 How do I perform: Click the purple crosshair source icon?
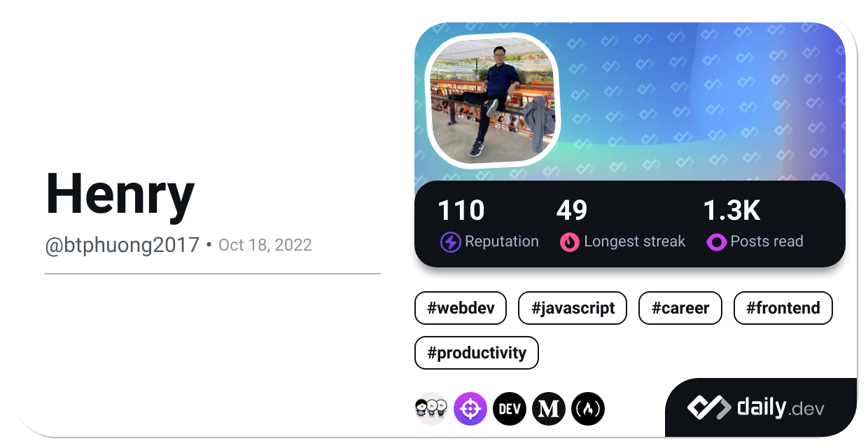coord(470,409)
